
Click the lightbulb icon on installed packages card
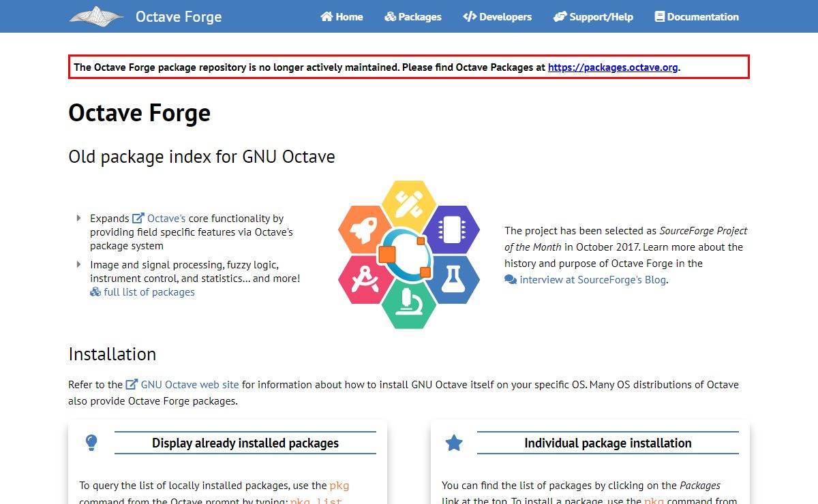coord(91,443)
